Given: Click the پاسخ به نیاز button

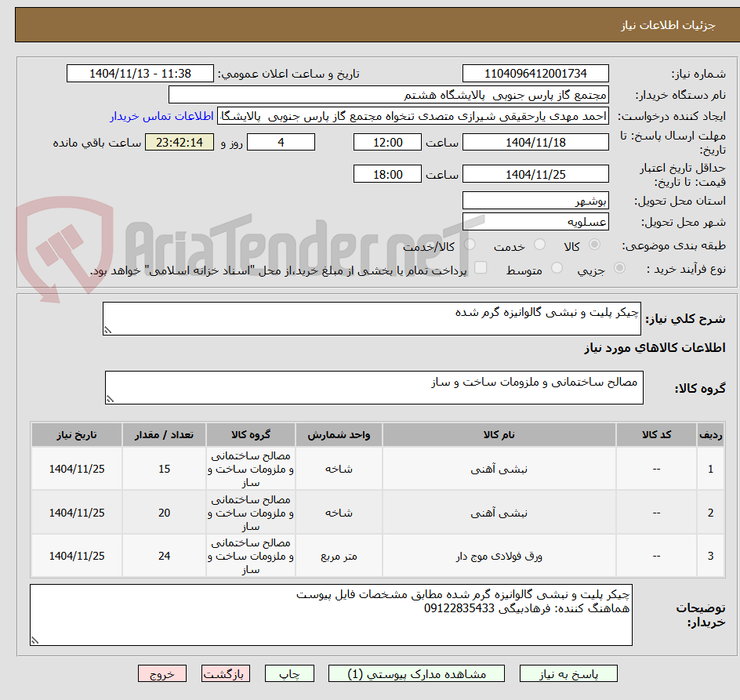Looking at the screenshot, I should click(568, 673).
